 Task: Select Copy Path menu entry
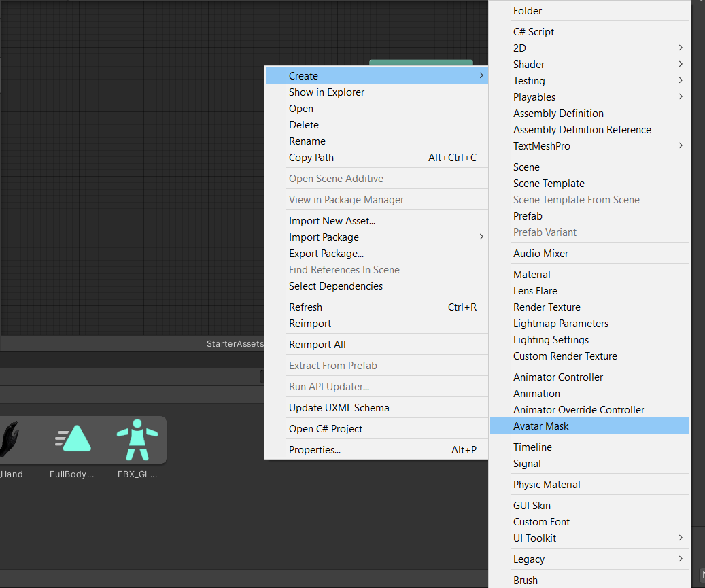(377, 157)
